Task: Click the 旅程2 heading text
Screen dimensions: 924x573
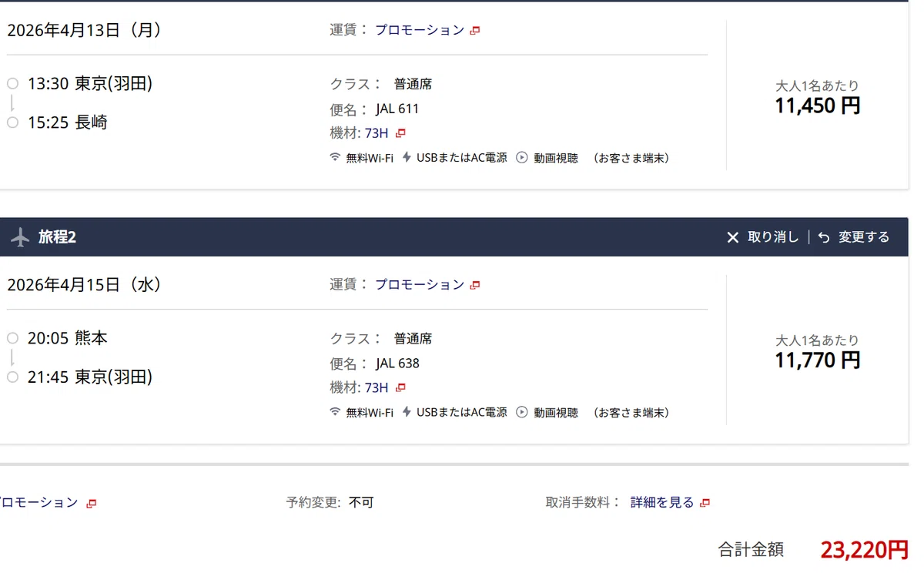Action: [58, 237]
